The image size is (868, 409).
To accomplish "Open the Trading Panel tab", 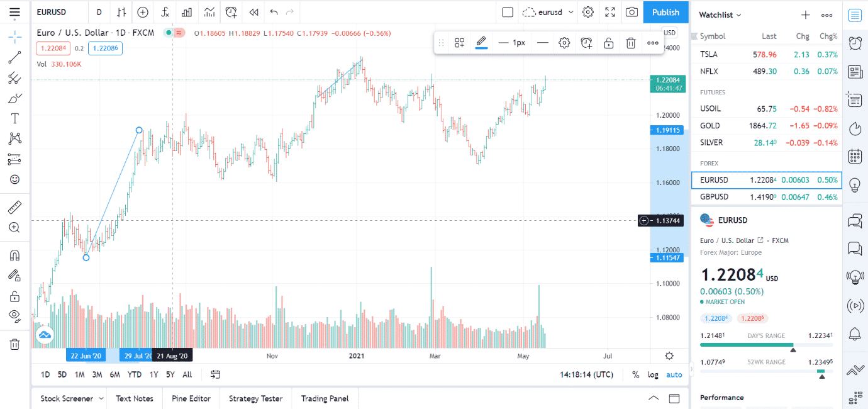I will coord(325,398).
